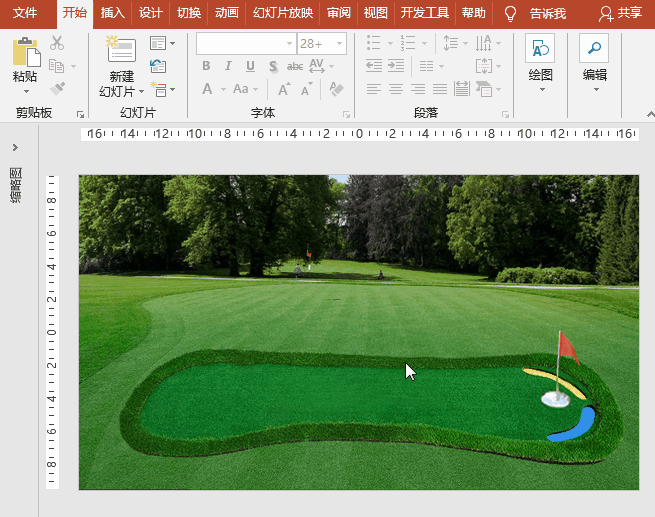The width and height of the screenshot is (655, 517).
Task: Expand the font name combo box
Action: tap(289, 43)
